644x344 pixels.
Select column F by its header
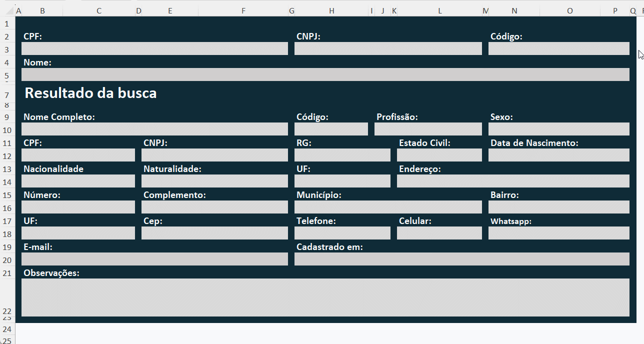[x=243, y=11]
